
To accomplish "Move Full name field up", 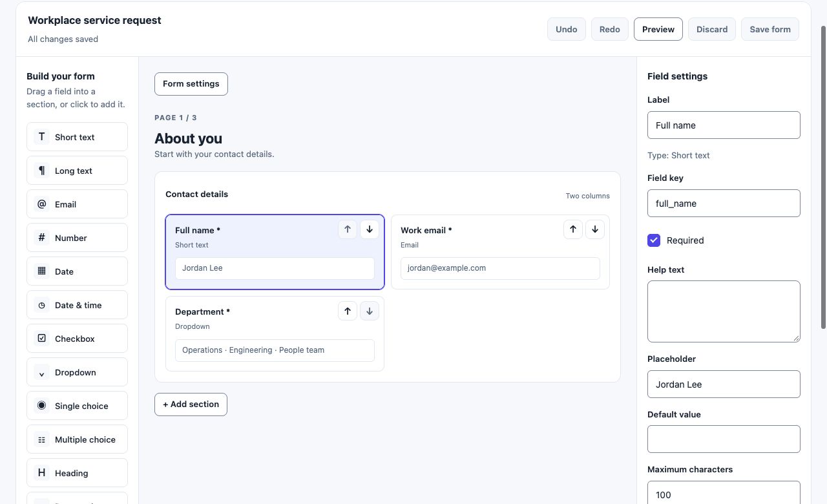I will [348, 229].
